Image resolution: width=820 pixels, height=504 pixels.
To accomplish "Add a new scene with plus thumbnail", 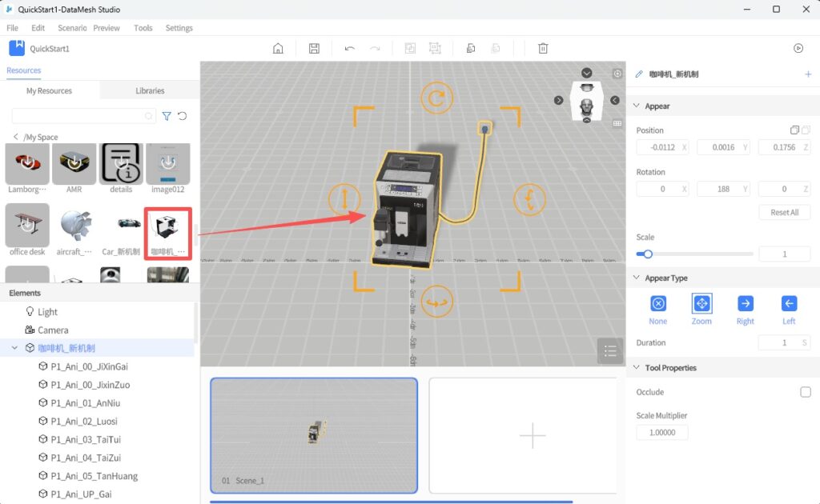I will pos(533,436).
